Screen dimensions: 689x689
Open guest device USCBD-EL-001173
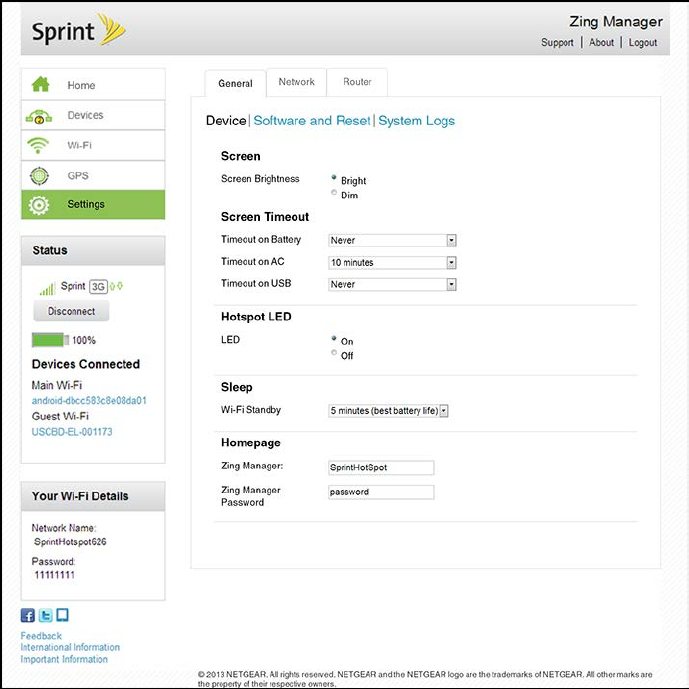72,432
